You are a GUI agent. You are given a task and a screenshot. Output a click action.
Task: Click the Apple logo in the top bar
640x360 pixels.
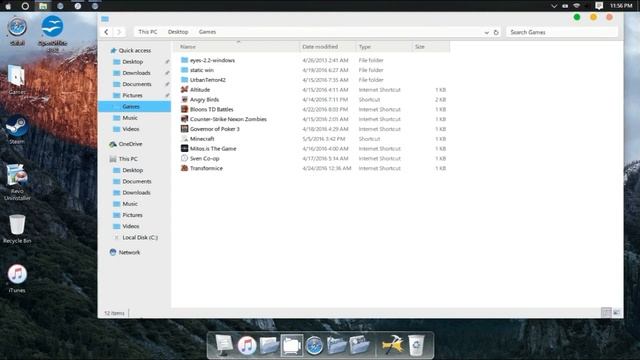coord(8,6)
